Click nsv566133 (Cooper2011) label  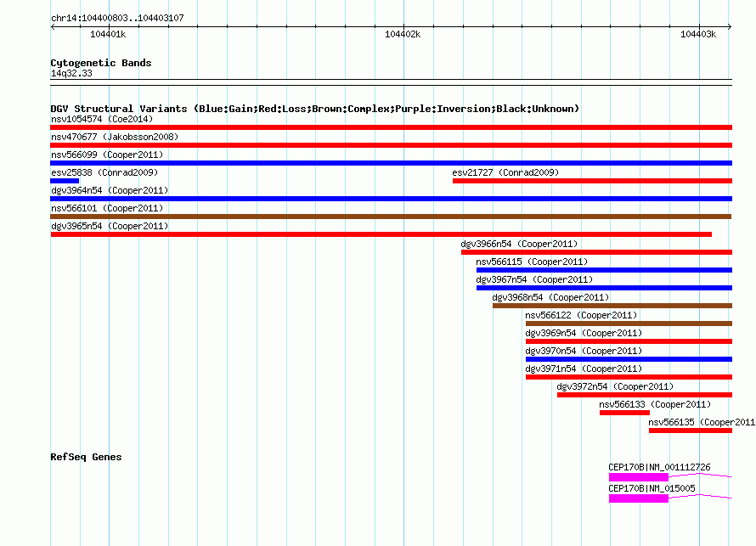click(x=655, y=404)
